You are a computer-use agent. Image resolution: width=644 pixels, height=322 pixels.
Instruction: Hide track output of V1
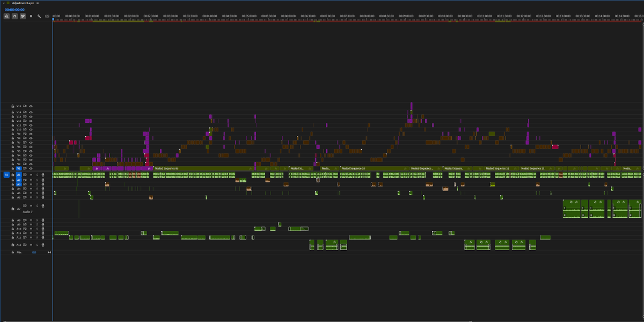click(31, 169)
